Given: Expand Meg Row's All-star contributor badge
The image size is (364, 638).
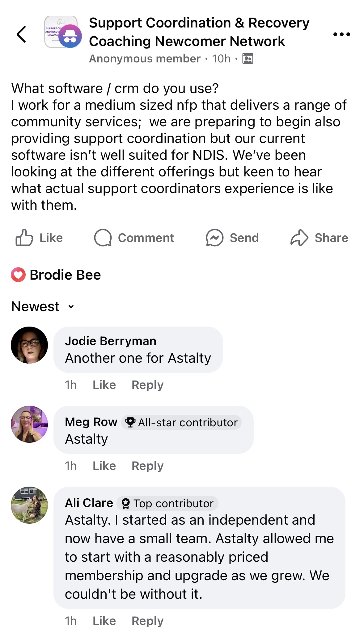Looking at the screenshot, I should click(x=181, y=422).
